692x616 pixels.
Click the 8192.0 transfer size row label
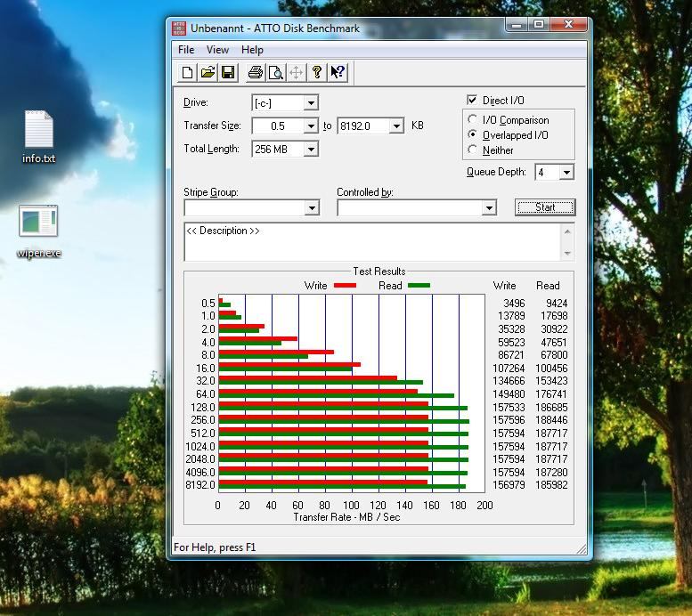tap(200, 485)
